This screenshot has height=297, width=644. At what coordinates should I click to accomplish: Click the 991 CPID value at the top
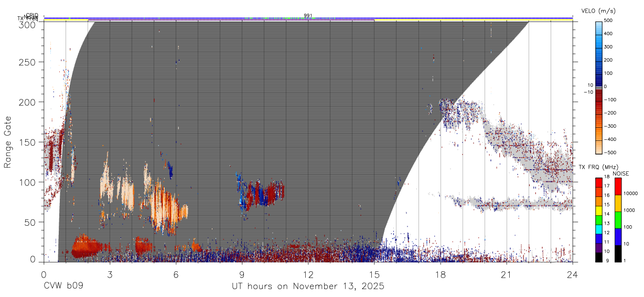(308, 15)
